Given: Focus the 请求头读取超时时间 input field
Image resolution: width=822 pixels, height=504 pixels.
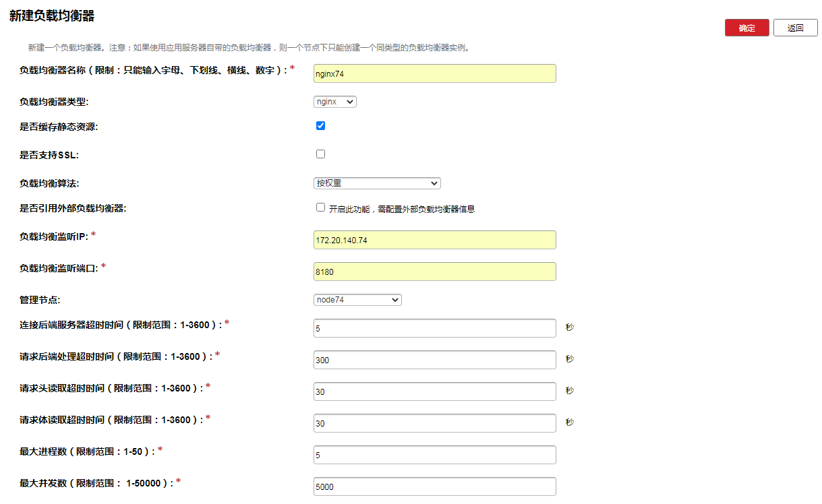Looking at the screenshot, I should click(x=434, y=391).
